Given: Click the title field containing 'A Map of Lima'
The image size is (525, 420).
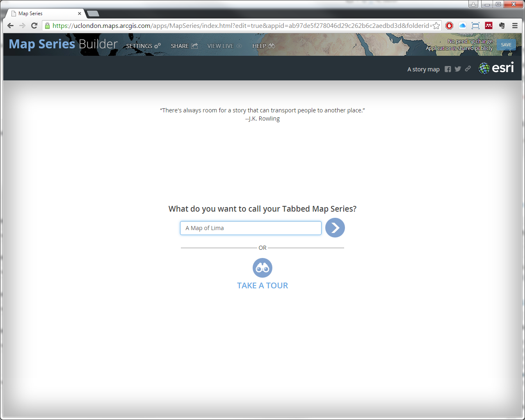Looking at the screenshot, I should (x=251, y=228).
